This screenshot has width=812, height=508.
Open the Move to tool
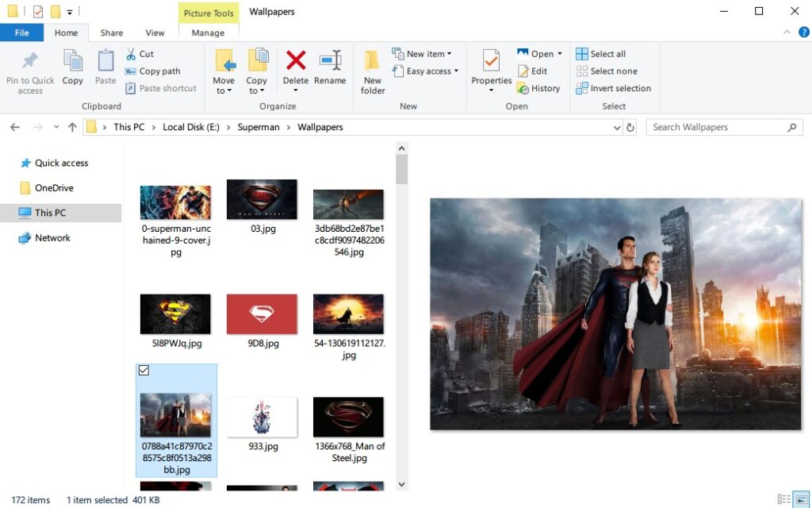pos(224,70)
